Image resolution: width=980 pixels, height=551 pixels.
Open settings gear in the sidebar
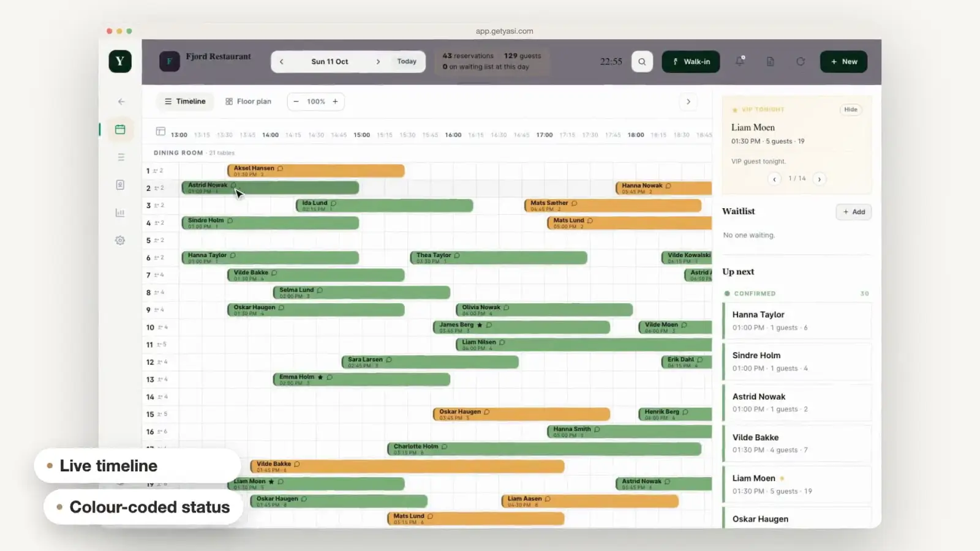120,241
